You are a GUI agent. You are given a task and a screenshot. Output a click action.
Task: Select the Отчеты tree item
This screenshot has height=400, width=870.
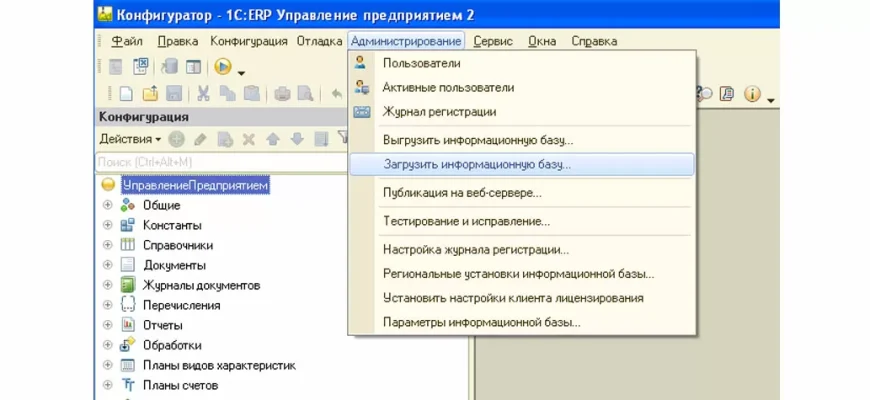pos(163,325)
